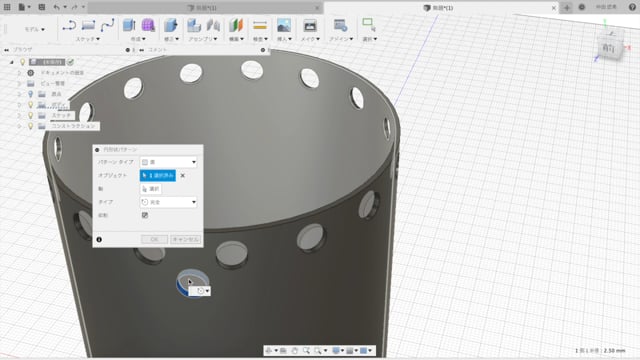Select the Extrude tool icon
Viewport: 640px width, 360px height.
129,25
